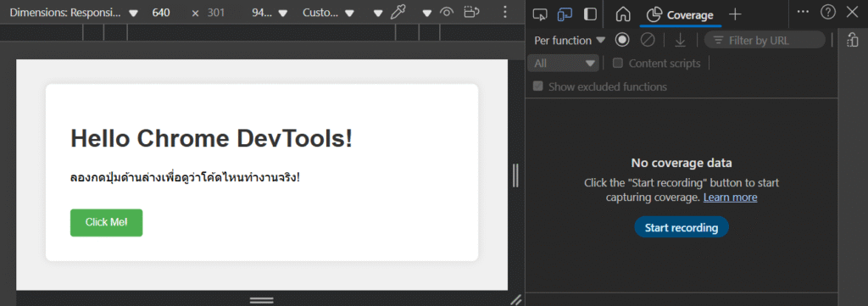Click the Hello Chrome DevTools! heading

[211, 138]
